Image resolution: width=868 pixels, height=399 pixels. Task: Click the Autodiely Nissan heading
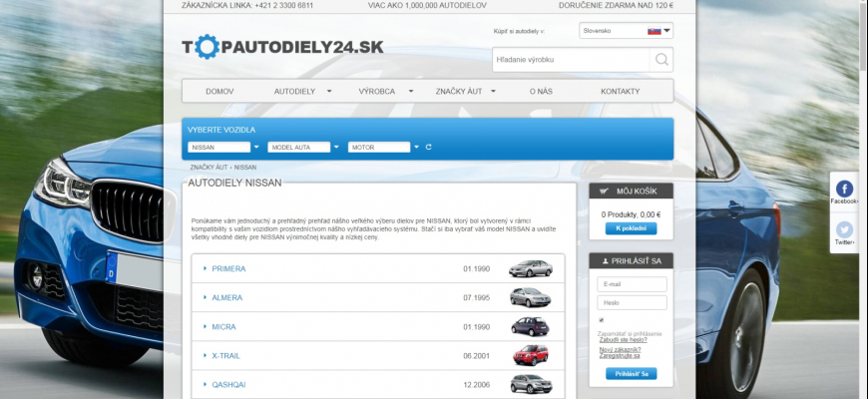(234, 183)
